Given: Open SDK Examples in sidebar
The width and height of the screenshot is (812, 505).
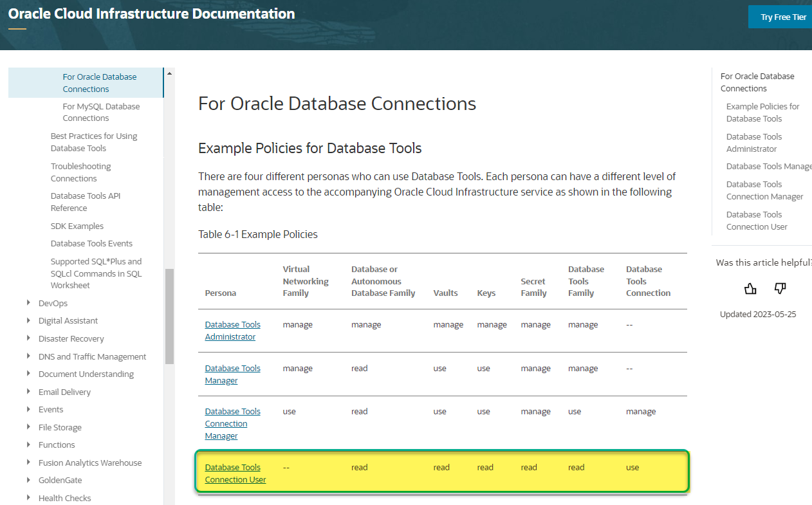Looking at the screenshot, I should 77,226.
